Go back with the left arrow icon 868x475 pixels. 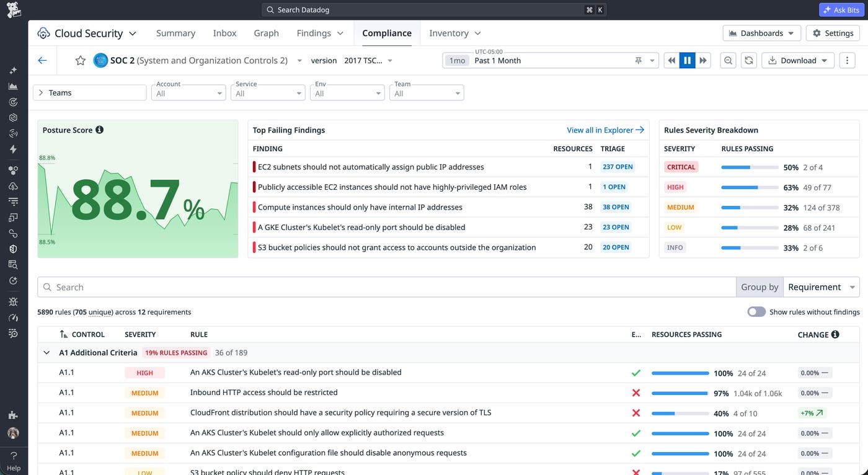click(42, 60)
